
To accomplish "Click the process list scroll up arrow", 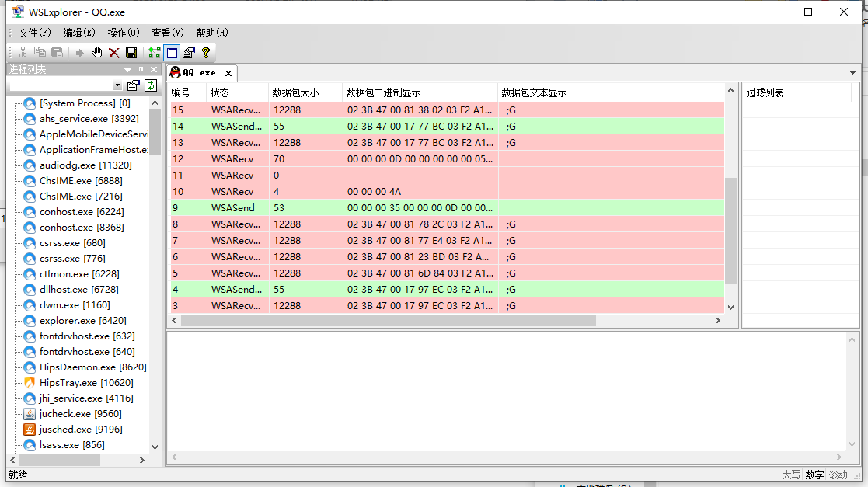I will point(155,103).
